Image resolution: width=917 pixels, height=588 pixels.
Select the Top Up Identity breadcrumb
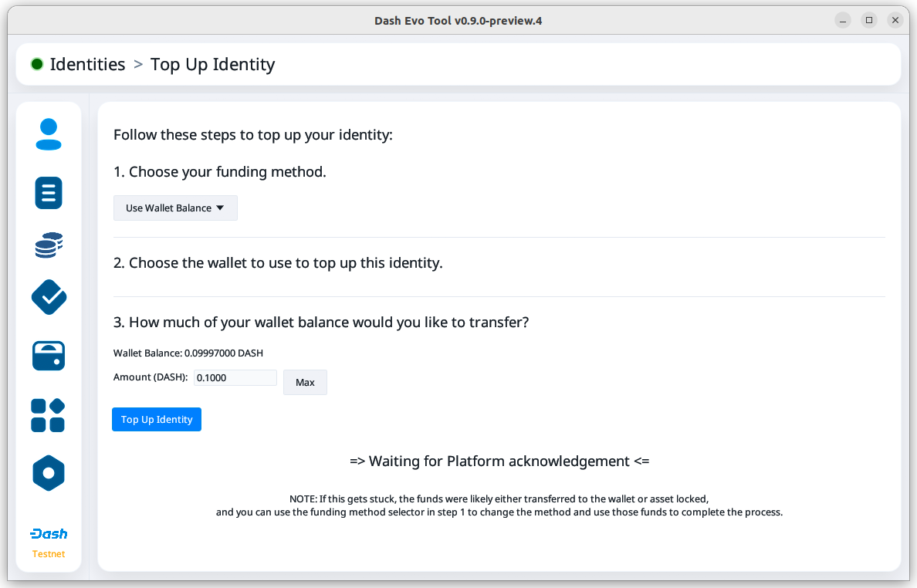pos(212,64)
